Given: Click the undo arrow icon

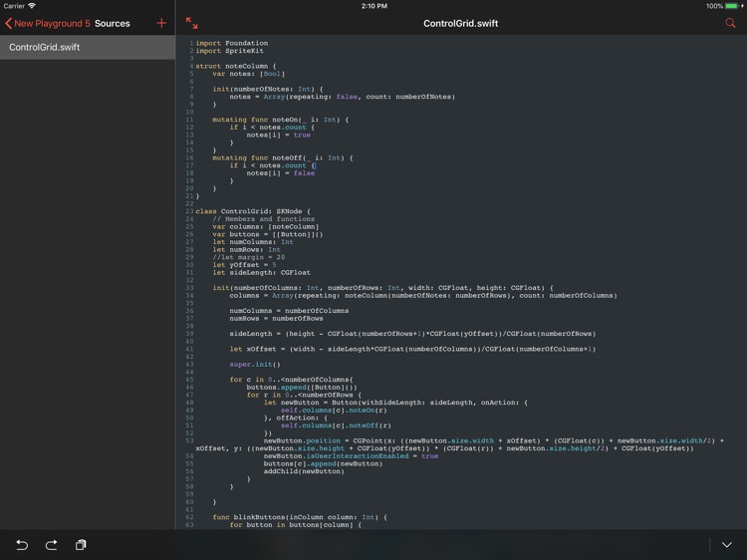Looking at the screenshot, I should [22, 545].
